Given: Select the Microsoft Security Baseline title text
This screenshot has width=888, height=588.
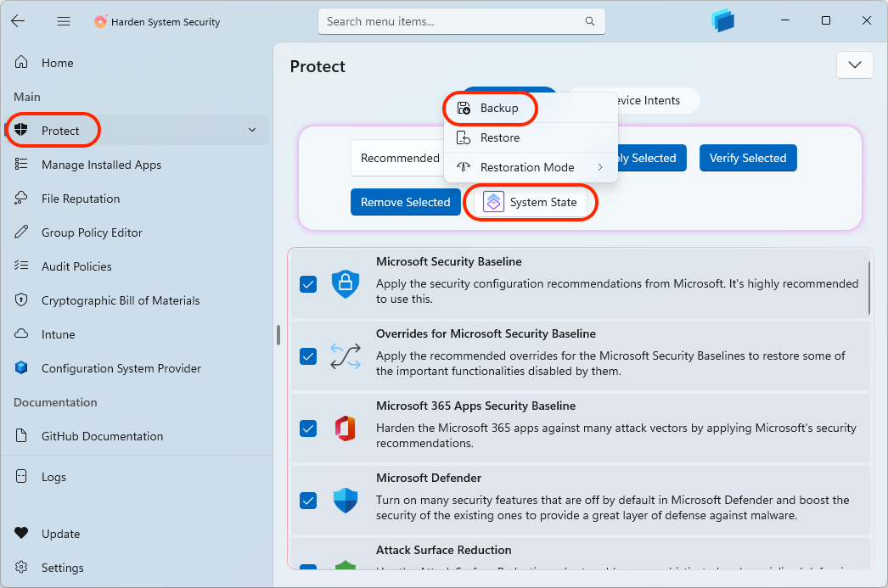Looking at the screenshot, I should pyautogui.click(x=448, y=261).
